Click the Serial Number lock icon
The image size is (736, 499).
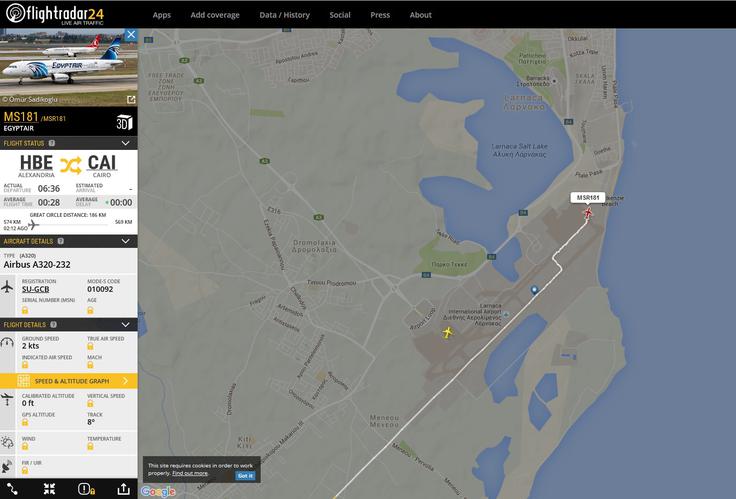click(25, 310)
